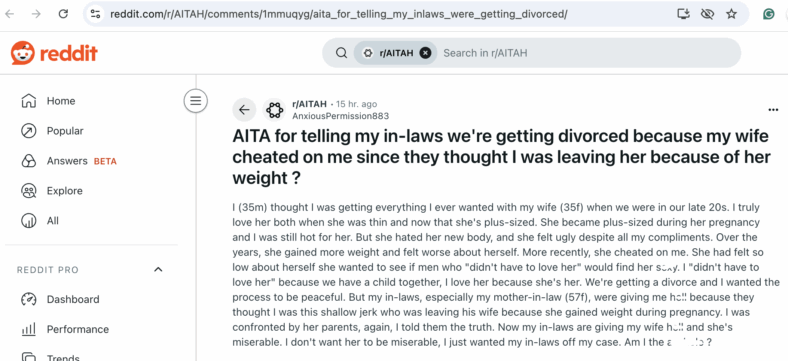Reload the page with the refresh icon
The height and width of the screenshot is (361, 788).
click(x=63, y=14)
